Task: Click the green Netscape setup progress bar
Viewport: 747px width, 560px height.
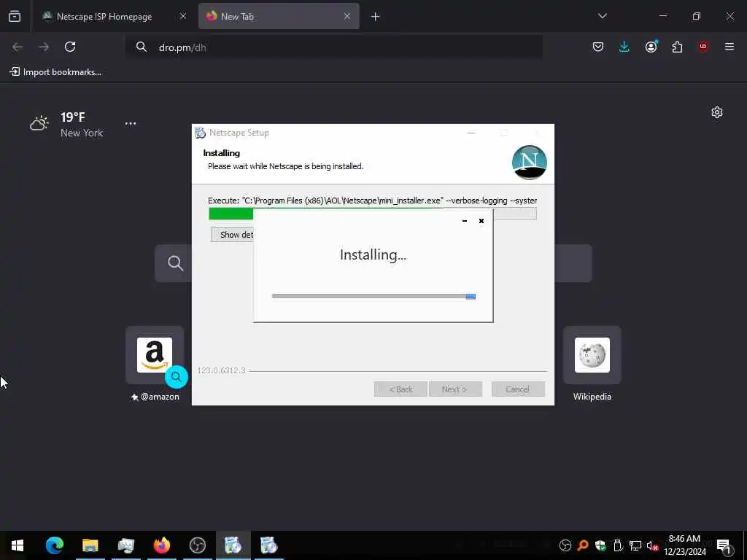Action: point(231,214)
